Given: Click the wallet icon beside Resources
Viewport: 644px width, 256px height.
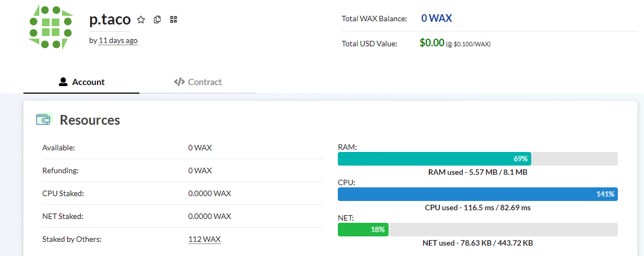Looking at the screenshot, I should point(44,120).
